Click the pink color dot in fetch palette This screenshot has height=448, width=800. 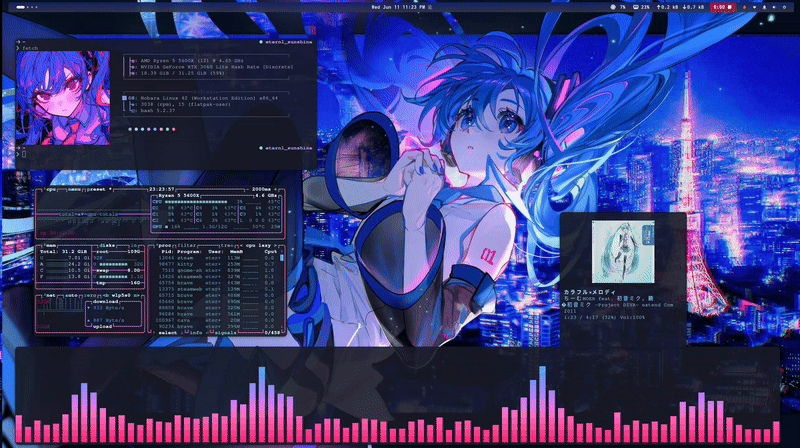(173, 130)
